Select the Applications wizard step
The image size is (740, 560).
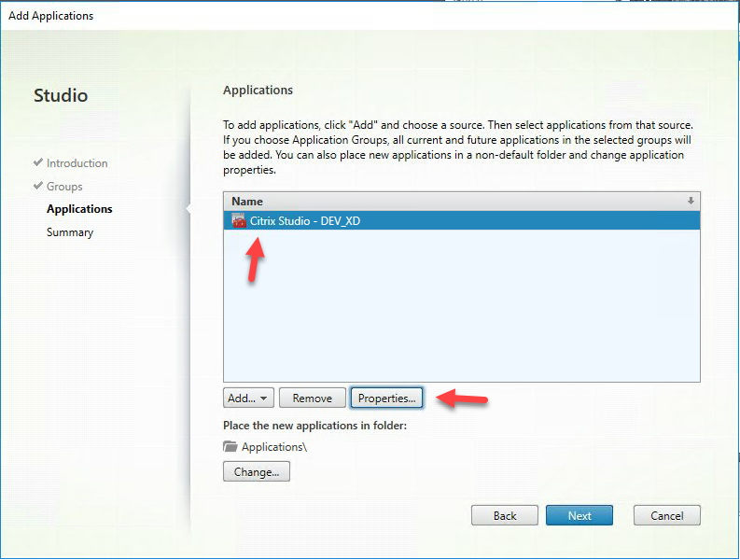pyautogui.click(x=79, y=209)
